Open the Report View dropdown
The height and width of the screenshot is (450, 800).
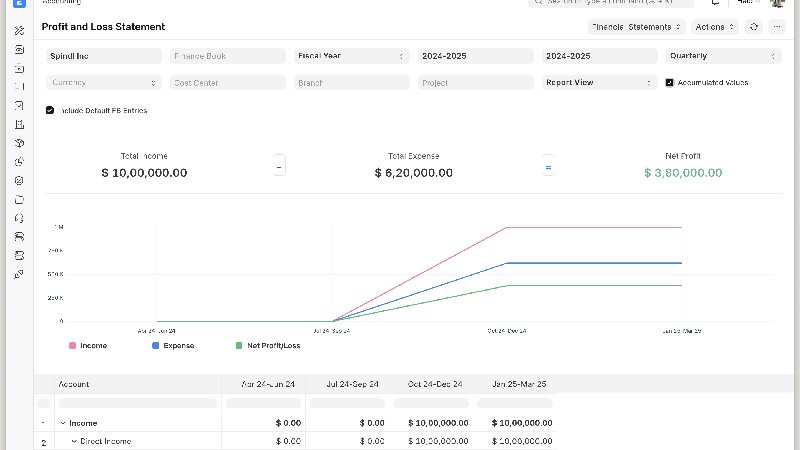599,83
